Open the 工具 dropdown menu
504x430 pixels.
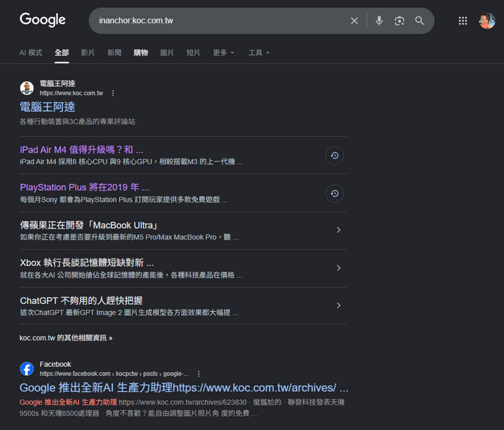tap(259, 53)
